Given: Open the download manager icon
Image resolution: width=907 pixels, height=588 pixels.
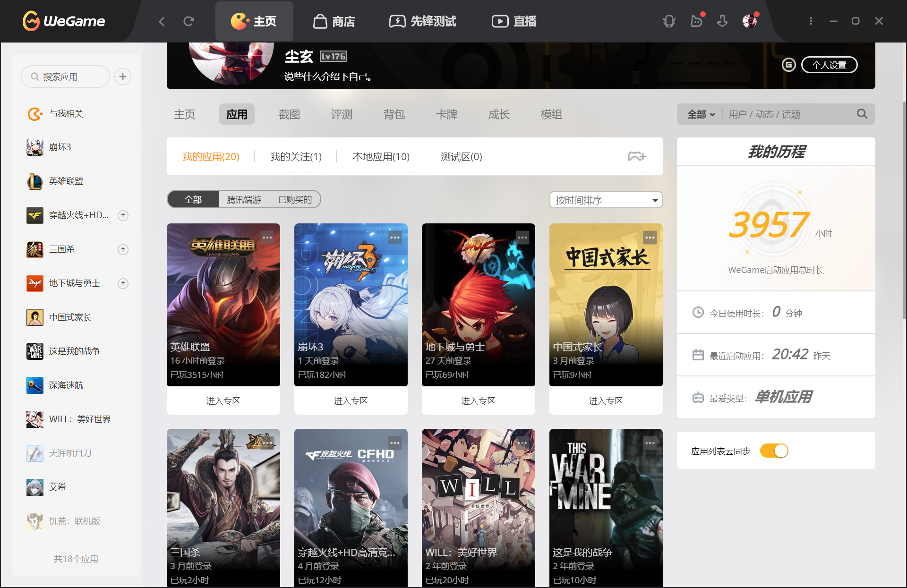Looking at the screenshot, I should click(x=722, y=21).
